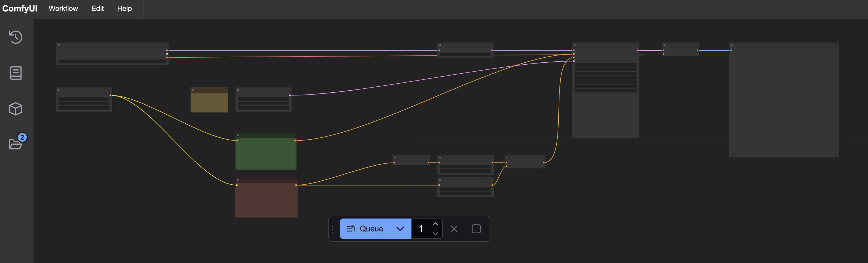The height and width of the screenshot is (263, 868).
Task: Collapse the red node via its dot
Action: point(238,180)
